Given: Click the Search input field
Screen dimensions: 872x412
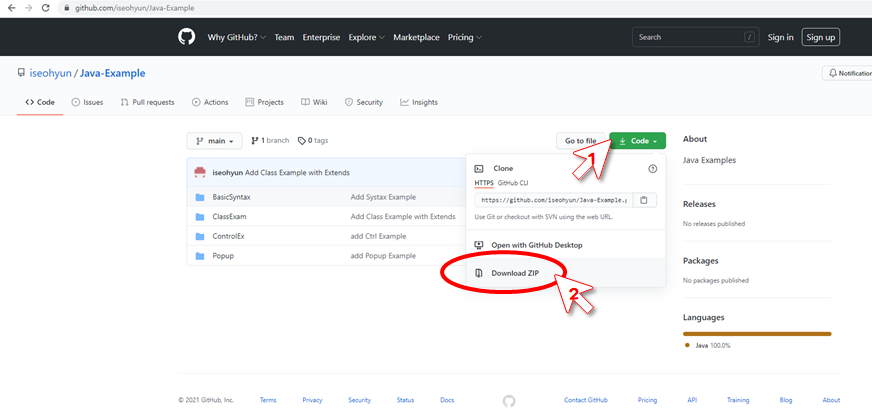Looking at the screenshot, I should pos(696,37).
